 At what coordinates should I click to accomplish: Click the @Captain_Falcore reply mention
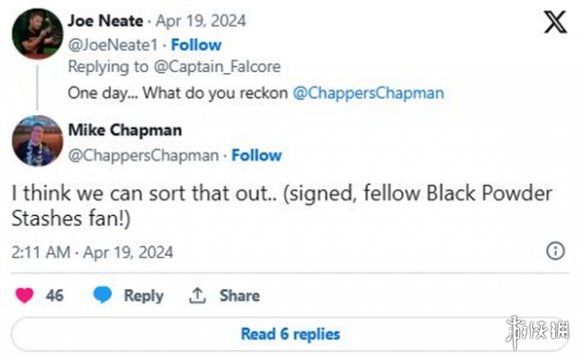tap(217, 67)
